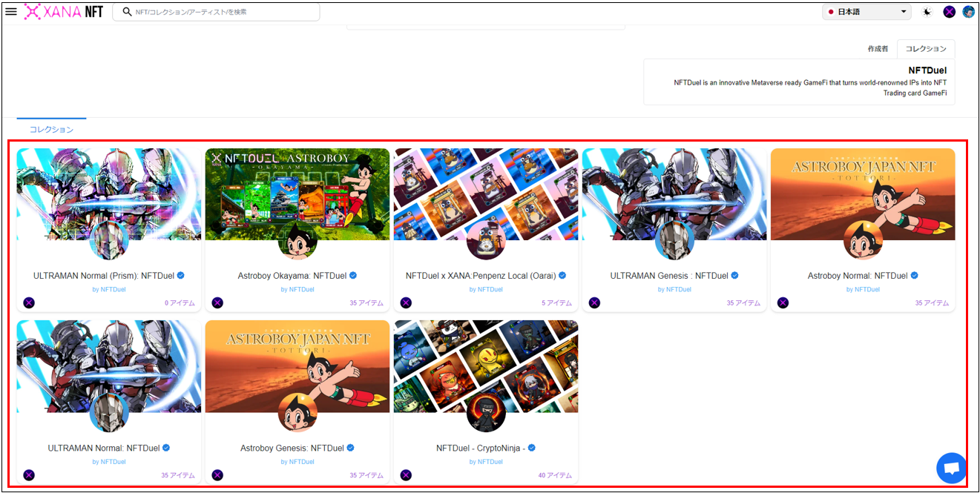Viewport: 980px width, 493px height.
Task: Click "by NFTDuel" under CryptoNinja
Action: coord(486,461)
